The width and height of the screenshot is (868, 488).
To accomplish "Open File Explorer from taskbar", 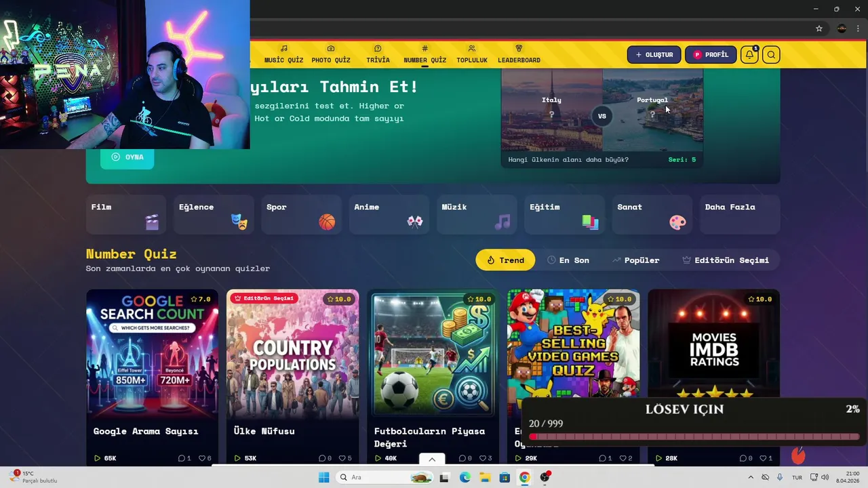I will pos(485,477).
